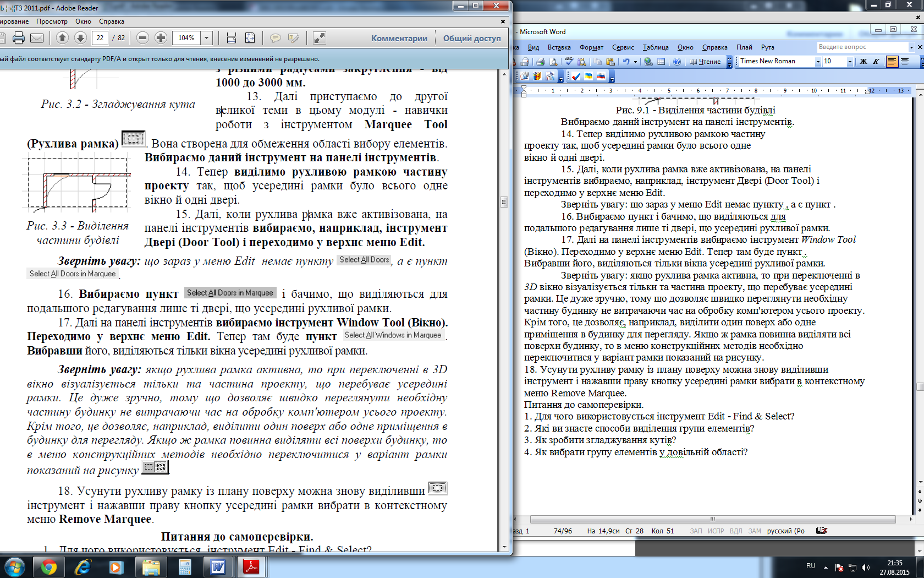Paste from clipboard in Word

[x=610, y=62]
